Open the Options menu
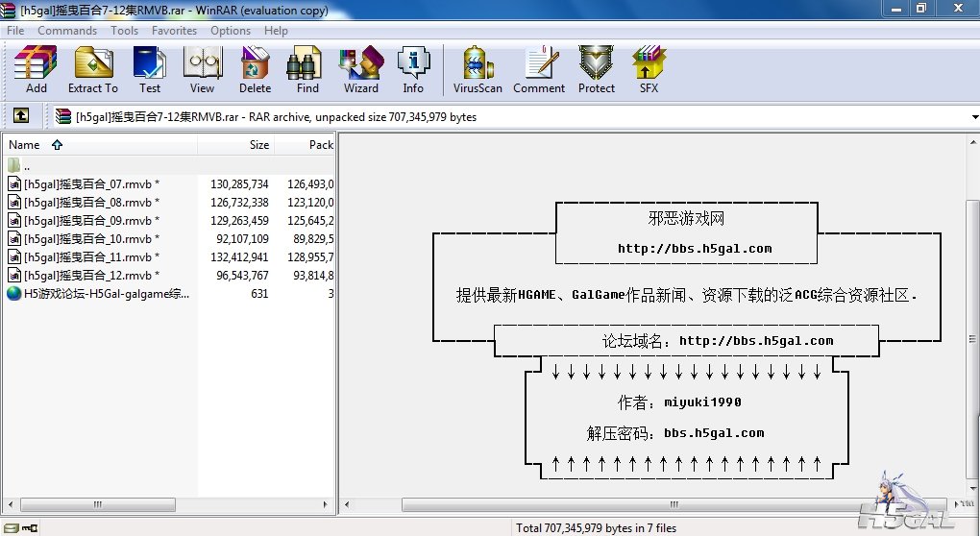Screen dimensions: 980x536 (x=230, y=31)
